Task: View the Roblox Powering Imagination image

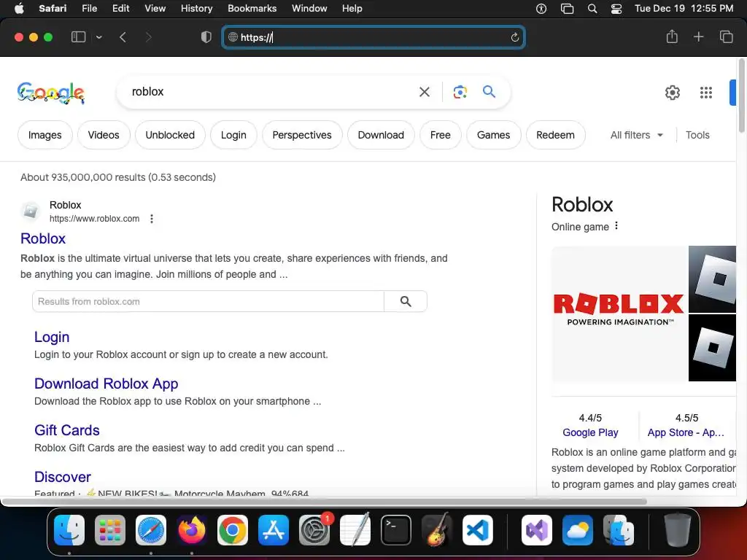Action: coord(619,314)
